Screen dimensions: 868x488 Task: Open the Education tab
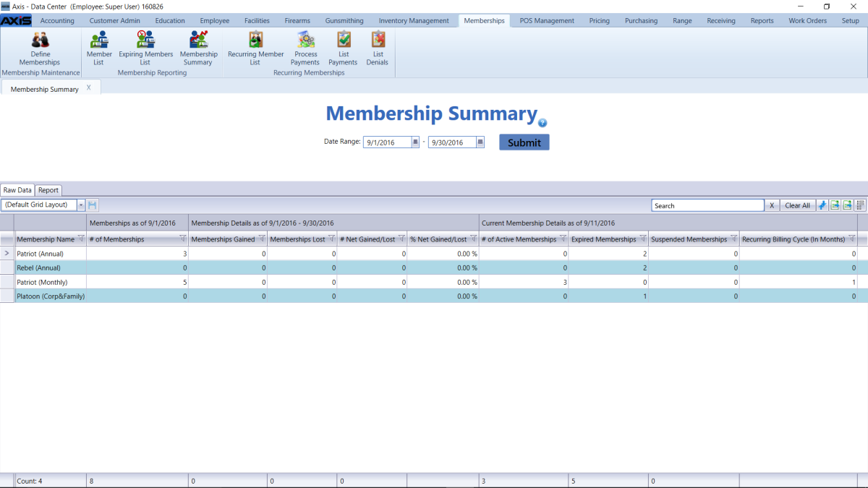point(171,21)
